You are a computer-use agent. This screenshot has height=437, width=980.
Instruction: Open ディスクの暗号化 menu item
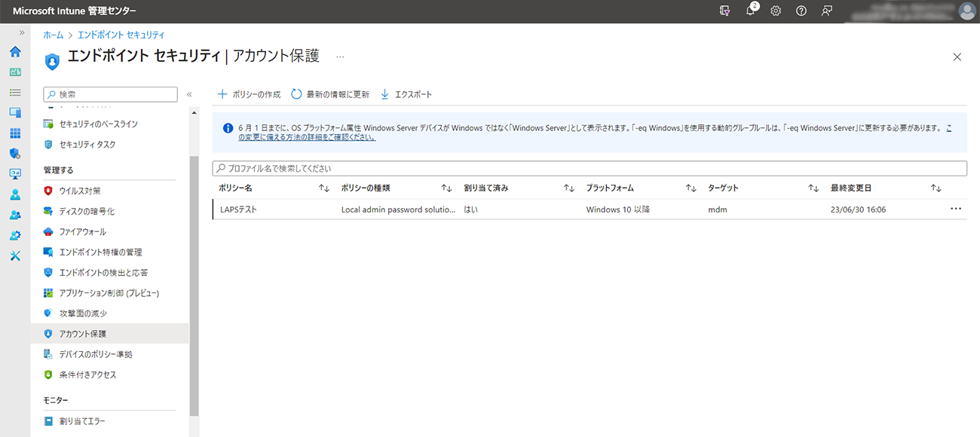click(x=87, y=212)
